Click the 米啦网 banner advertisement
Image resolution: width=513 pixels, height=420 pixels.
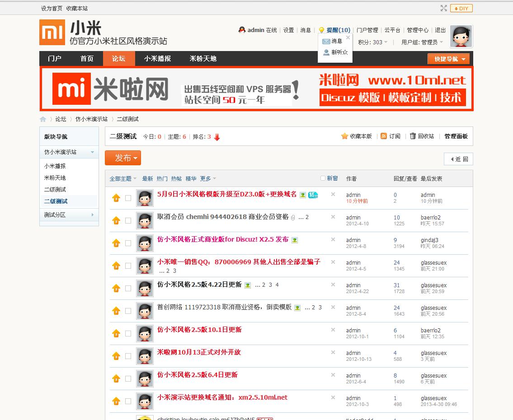256,89
